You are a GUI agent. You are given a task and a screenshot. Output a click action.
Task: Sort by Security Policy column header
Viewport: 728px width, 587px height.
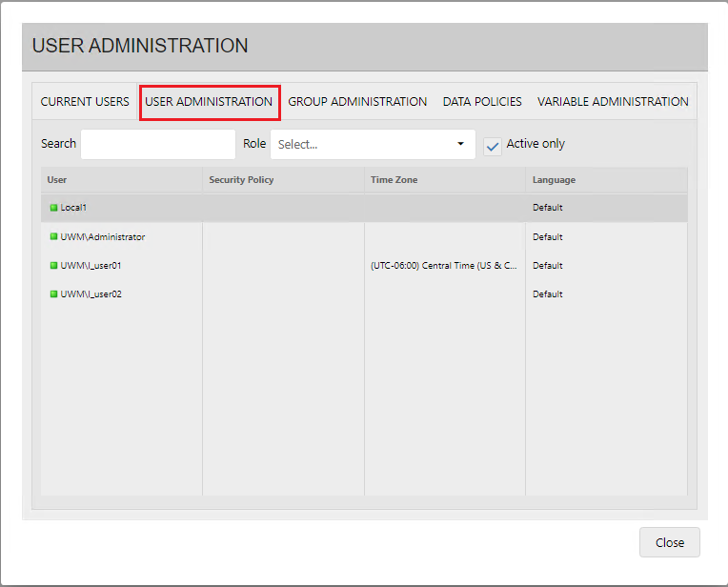coord(241,180)
